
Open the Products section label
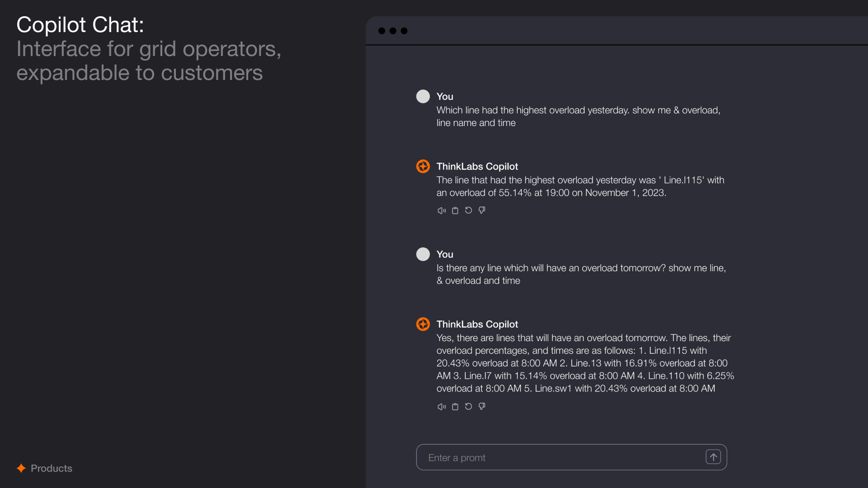tap(52, 468)
